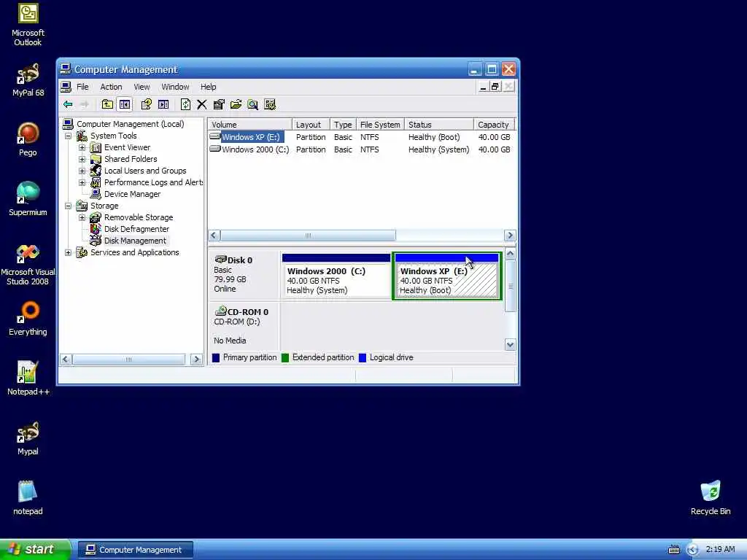Click disk view scroll down arrow

click(510, 345)
